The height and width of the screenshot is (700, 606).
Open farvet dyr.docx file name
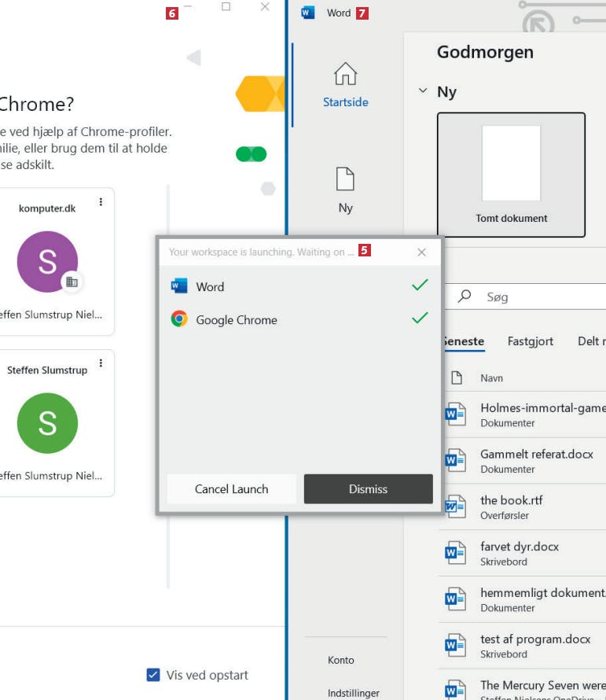pos(520,547)
